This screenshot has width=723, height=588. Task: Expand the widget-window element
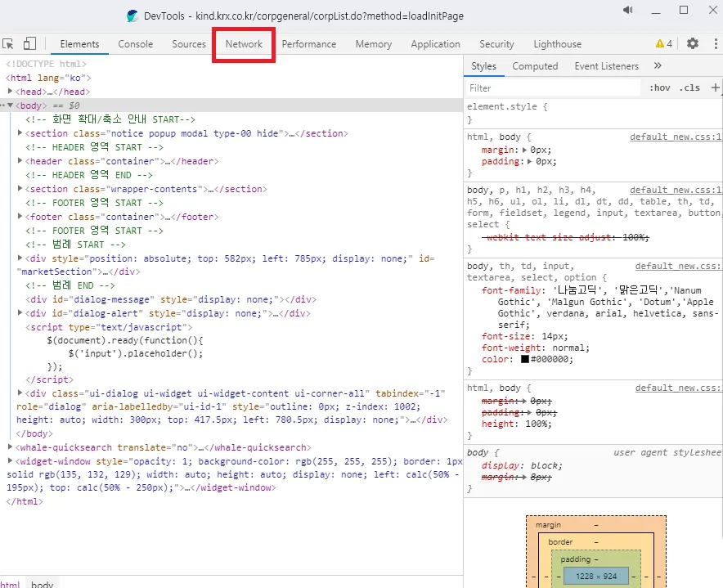coord(10,460)
